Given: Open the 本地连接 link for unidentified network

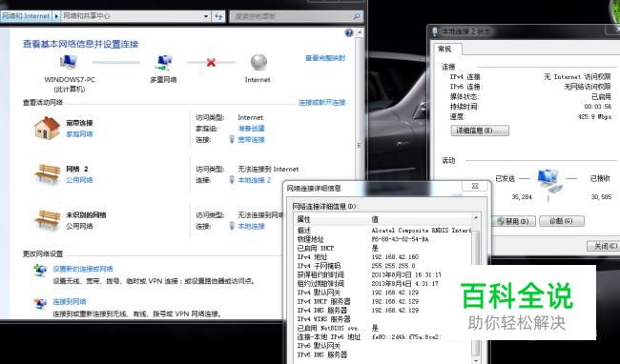Looking at the screenshot, I should (251, 226).
